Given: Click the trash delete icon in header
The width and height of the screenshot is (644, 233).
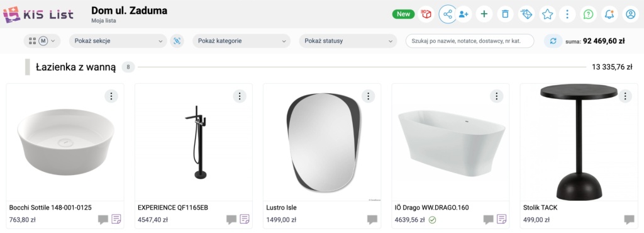Looking at the screenshot, I should [505, 14].
